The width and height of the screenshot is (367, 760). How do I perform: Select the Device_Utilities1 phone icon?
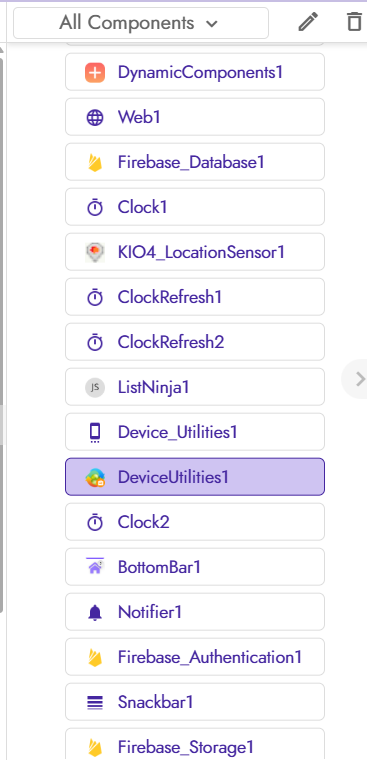(95, 433)
